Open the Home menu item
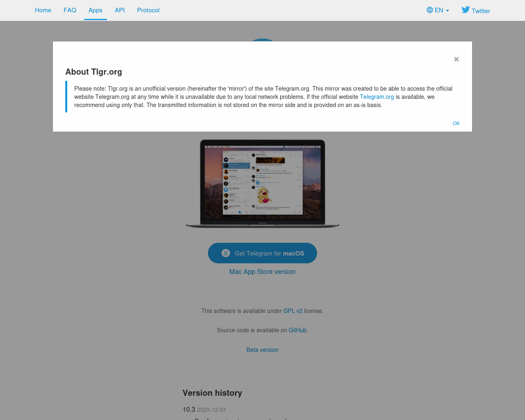Image resolution: width=525 pixels, height=420 pixels. (43, 10)
